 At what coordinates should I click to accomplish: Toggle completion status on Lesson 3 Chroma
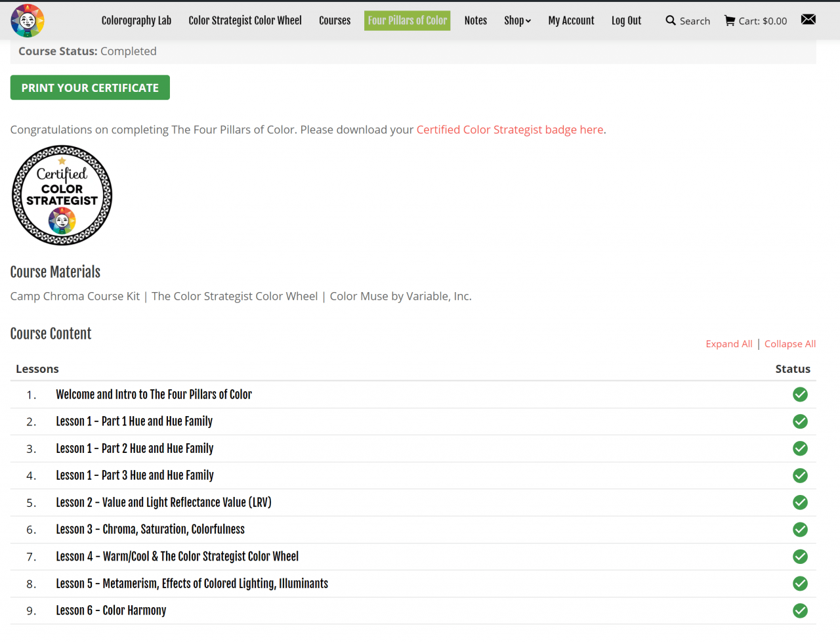[x=800, y=529]
